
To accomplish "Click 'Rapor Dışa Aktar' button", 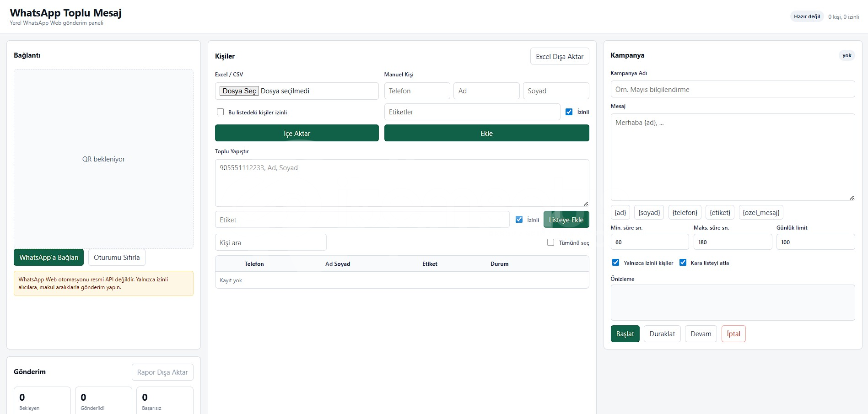I will coord(162,372).
